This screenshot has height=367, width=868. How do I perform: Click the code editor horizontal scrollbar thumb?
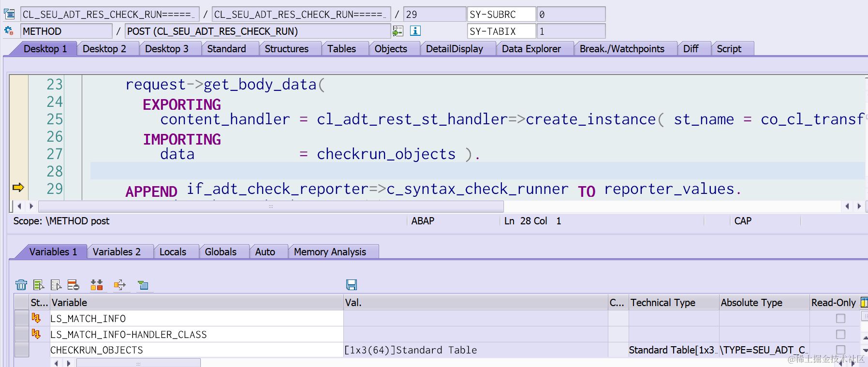271,206
